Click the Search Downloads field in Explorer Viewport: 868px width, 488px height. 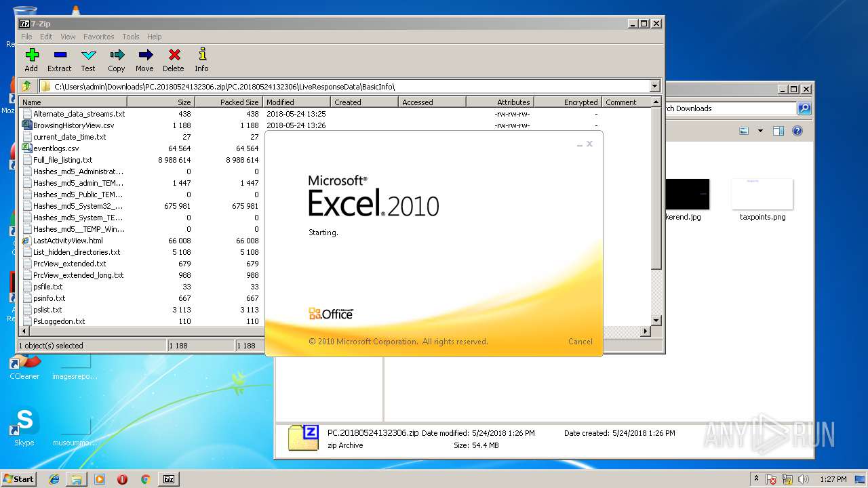730,108
